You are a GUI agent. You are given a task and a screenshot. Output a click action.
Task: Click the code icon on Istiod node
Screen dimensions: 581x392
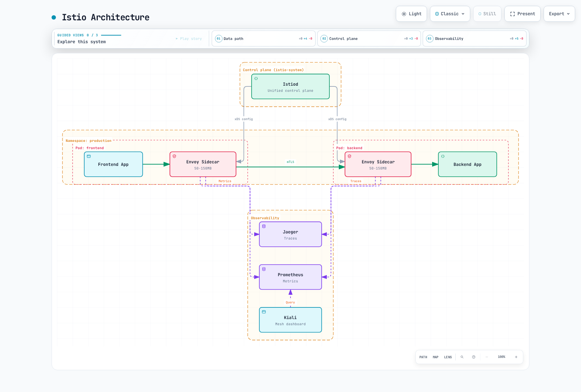(x=256, y=79)
